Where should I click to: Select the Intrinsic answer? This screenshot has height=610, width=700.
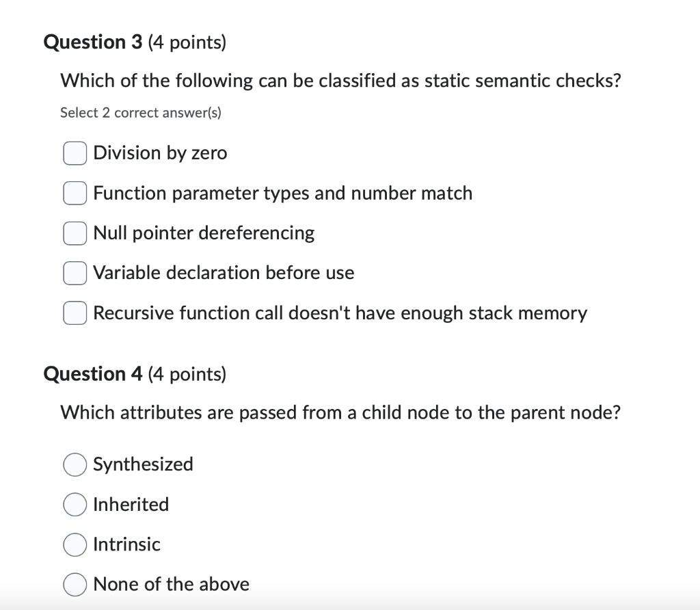75,544
